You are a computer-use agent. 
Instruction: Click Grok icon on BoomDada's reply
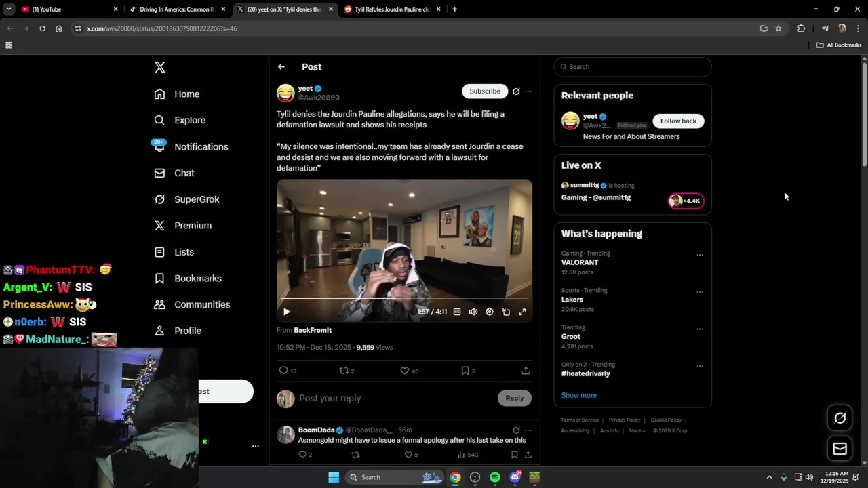[516, 430]
